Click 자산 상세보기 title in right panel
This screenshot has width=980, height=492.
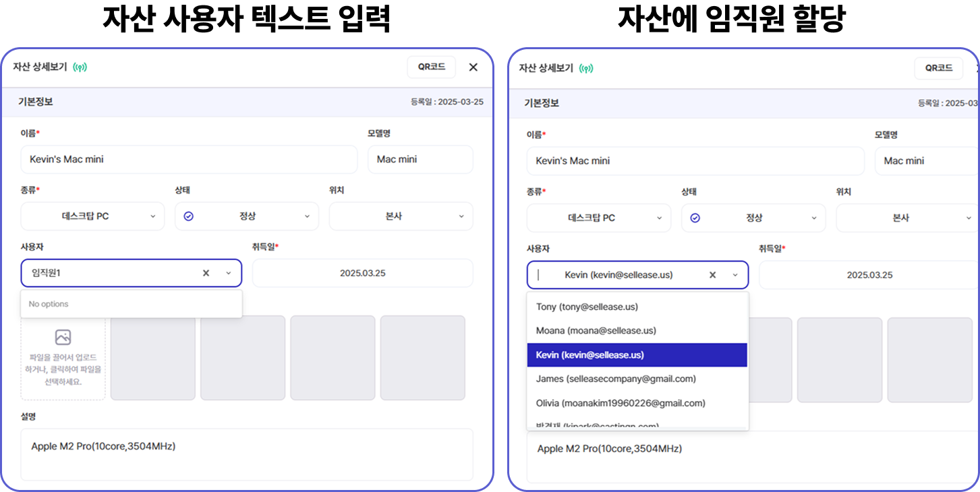546,68
